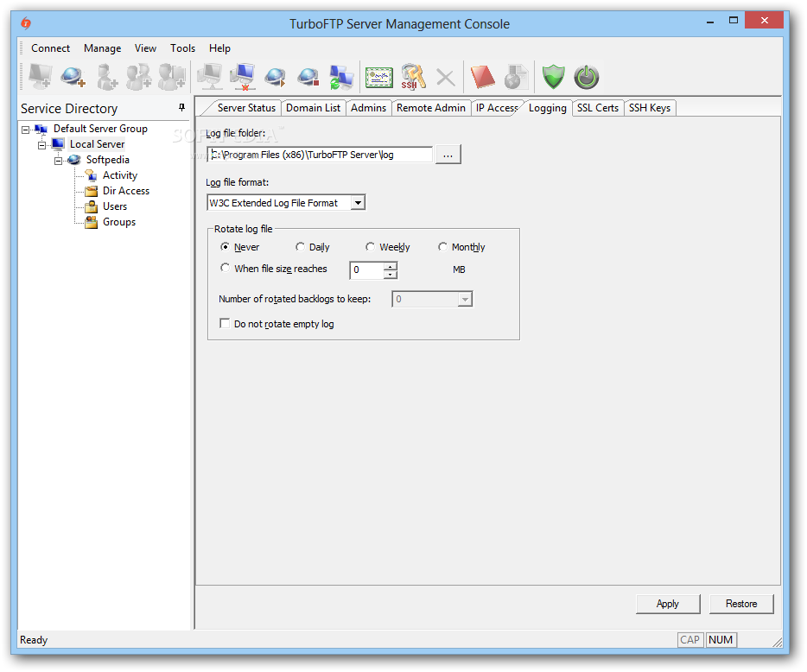This screenshot has width=807, height=672.
Task: Click the greyed-out people-and-page toolbar icon
Action: [x=172, y=77]
